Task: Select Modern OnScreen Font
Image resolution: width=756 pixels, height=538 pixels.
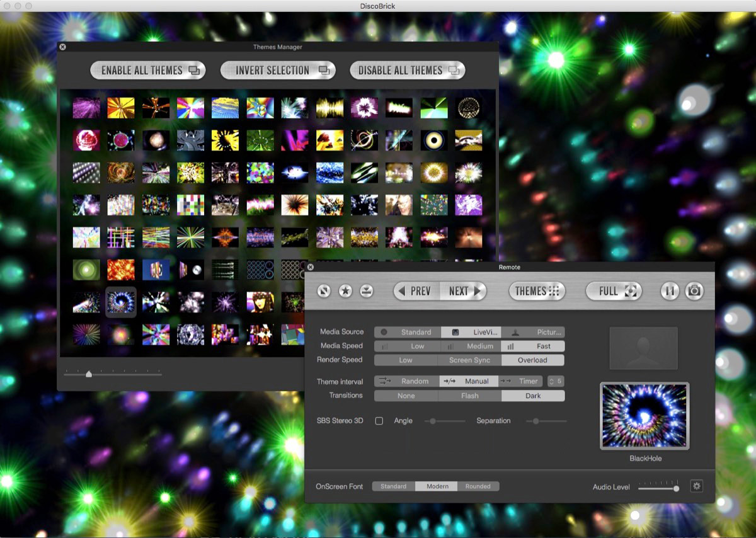Action: (x=437, y=486)
